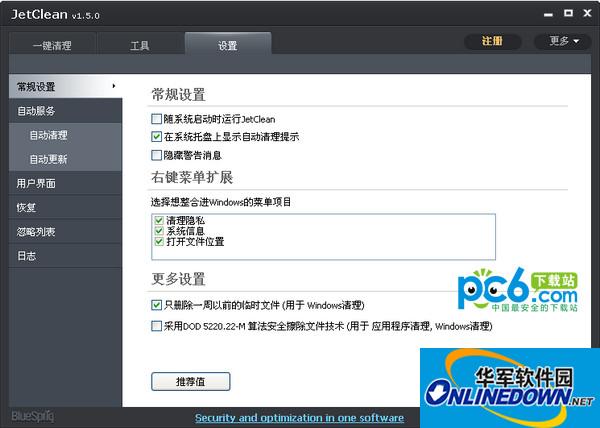This screenshot has width=600, height=428.
Task: Switch to the 一键清理 tab
Action: pos(52,46)
